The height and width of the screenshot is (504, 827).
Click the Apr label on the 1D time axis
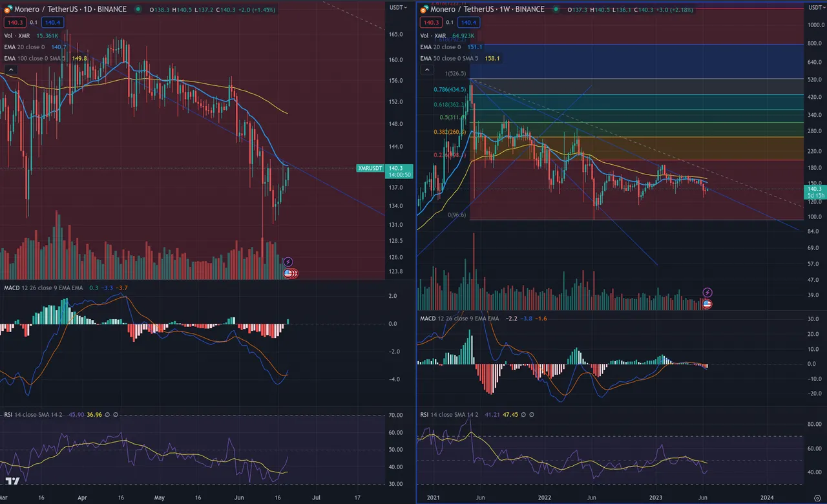(82, 498)
